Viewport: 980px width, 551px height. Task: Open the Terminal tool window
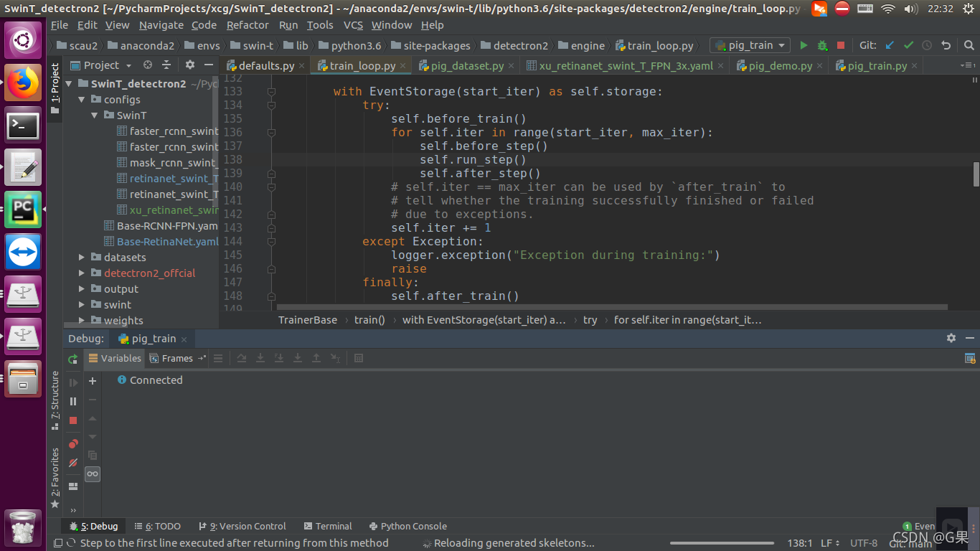tap(328, 527)
